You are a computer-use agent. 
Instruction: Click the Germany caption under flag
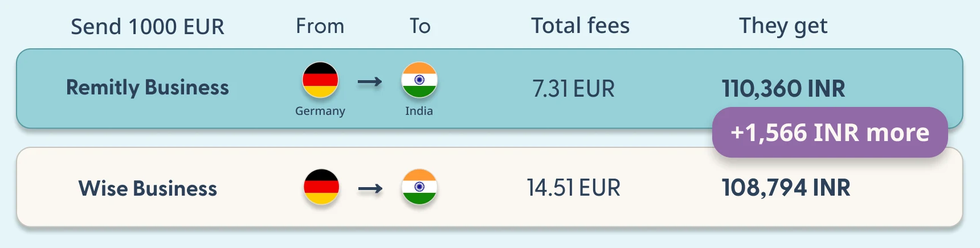click(x=320, y=111)
